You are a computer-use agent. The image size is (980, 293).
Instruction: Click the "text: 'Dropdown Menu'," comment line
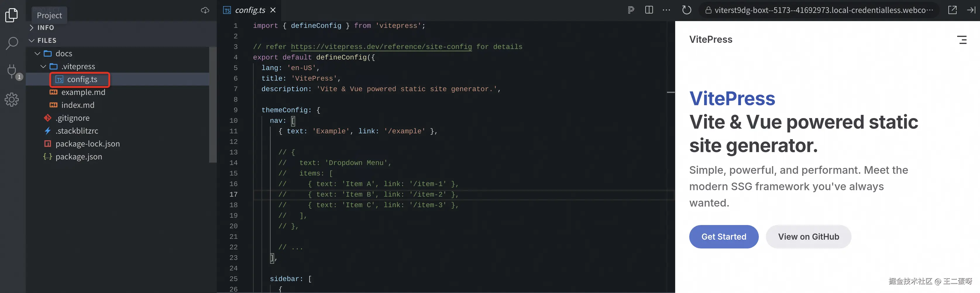[x=335, y=163]
